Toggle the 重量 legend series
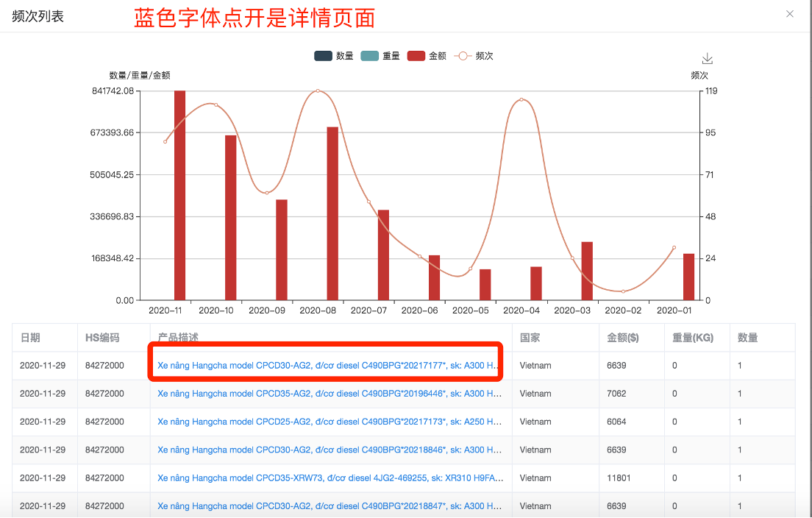 click(381, 56)
